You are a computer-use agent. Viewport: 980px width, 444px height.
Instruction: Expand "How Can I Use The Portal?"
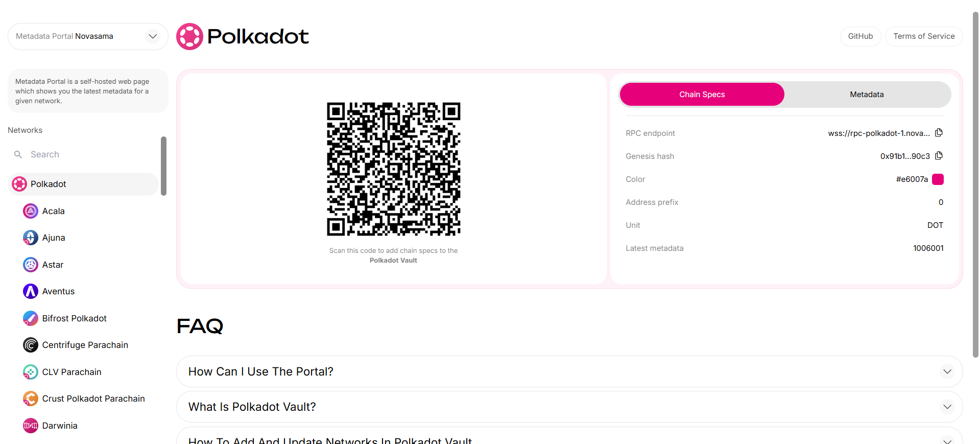pos(569,371)
